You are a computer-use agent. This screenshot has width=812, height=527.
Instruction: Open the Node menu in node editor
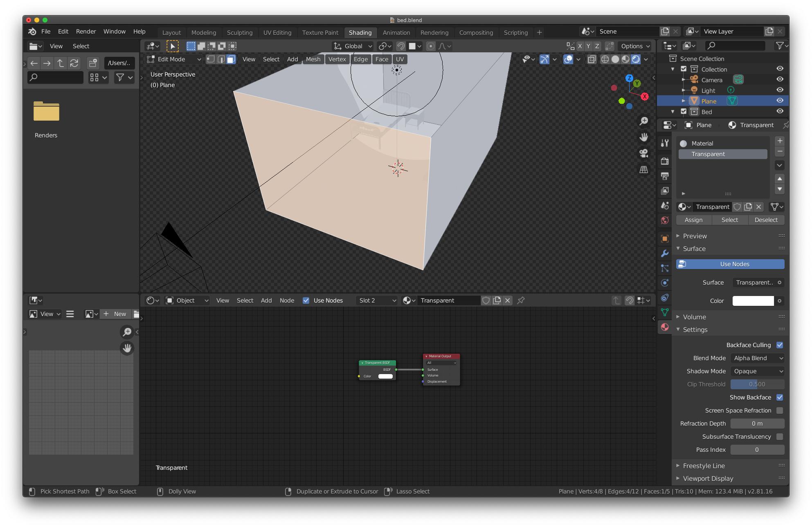(287, 301)
